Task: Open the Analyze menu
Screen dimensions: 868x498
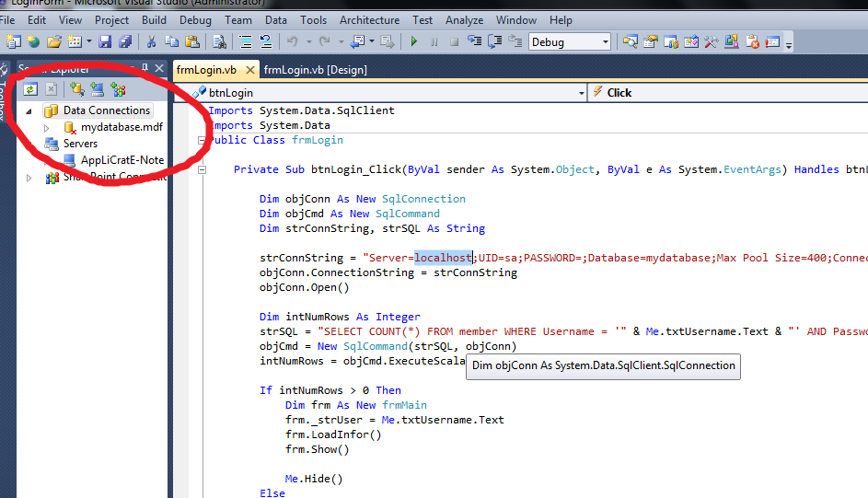Action: coord(465,20)
